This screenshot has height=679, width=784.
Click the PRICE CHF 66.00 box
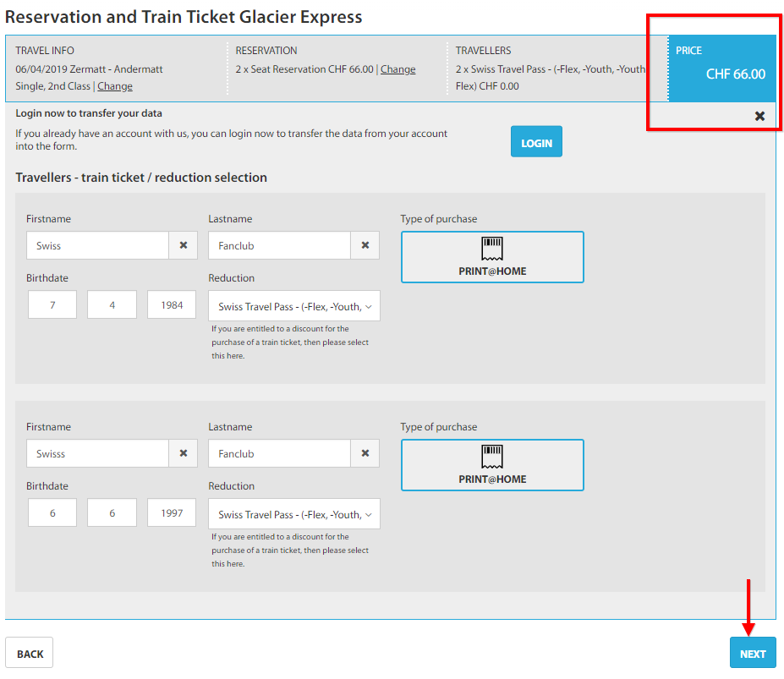(722, 68)
